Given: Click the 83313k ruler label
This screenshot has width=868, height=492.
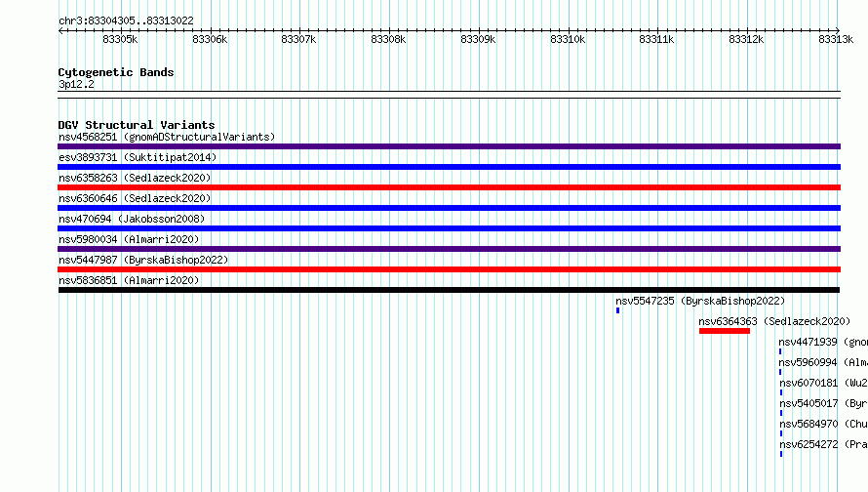Looking at the screenshot, I should (x=836, y=39).
